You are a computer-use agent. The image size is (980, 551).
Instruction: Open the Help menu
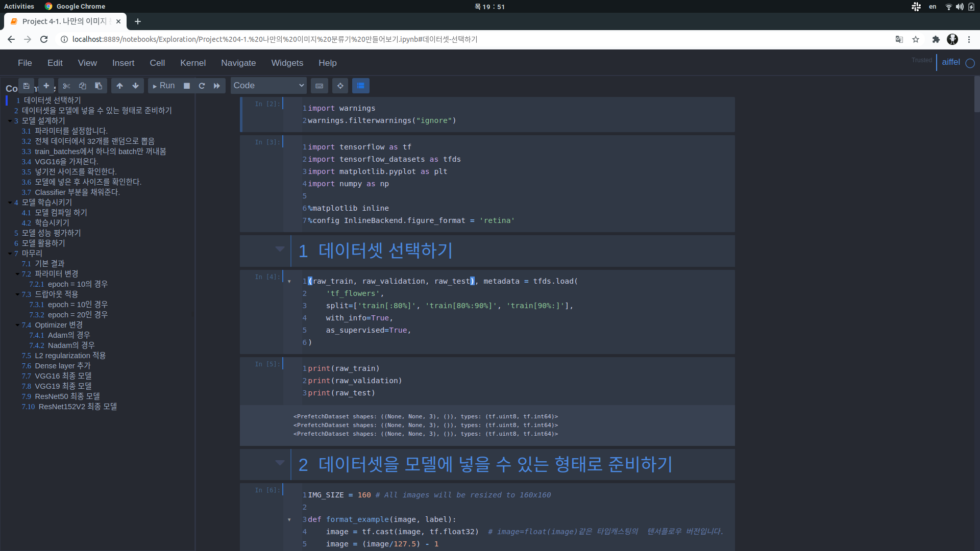pyautogui.click(x=328, y=63)
